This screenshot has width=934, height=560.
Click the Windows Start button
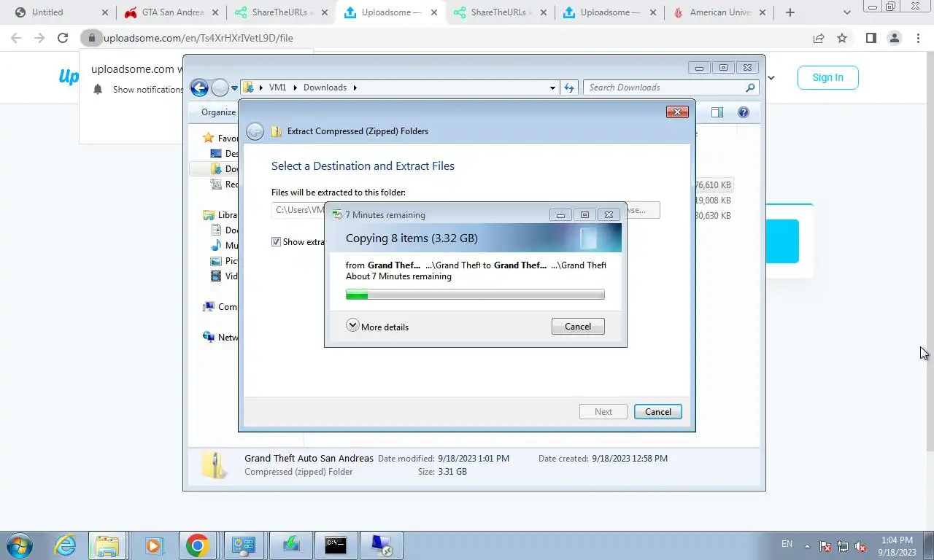tap(20, 545)
